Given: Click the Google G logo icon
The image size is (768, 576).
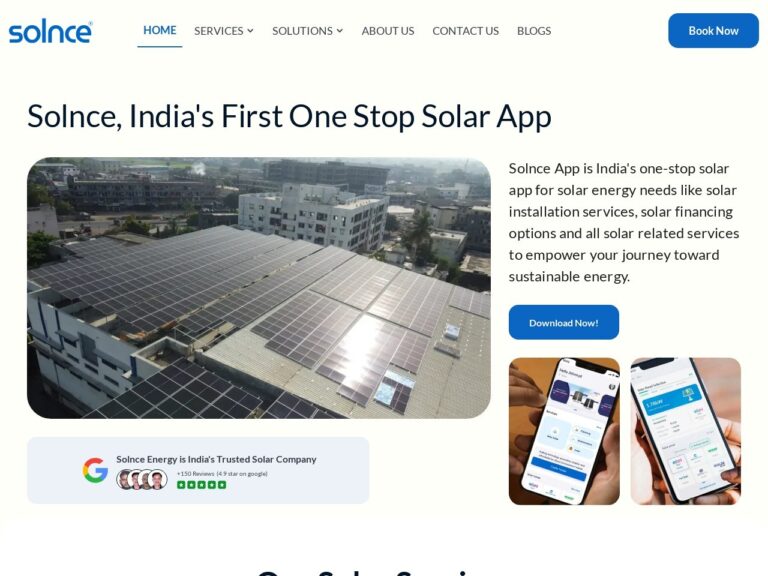Looking at the screenshot, I should click(x=95, y=470).
